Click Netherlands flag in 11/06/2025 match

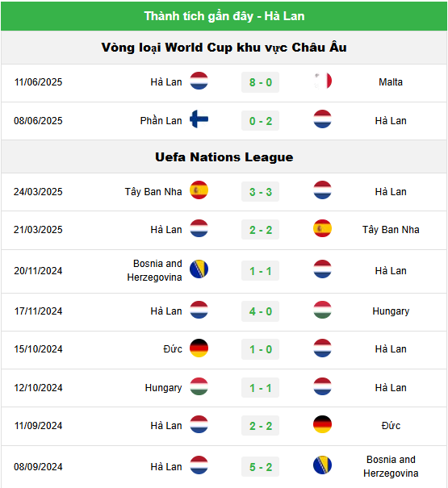[199, 81]
